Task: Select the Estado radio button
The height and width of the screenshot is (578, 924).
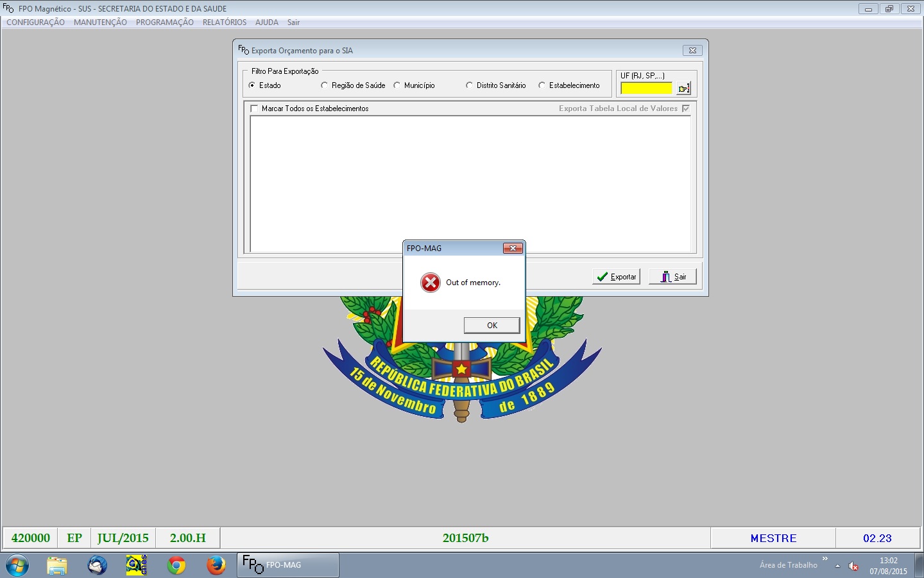Action: tap(252, 85)
